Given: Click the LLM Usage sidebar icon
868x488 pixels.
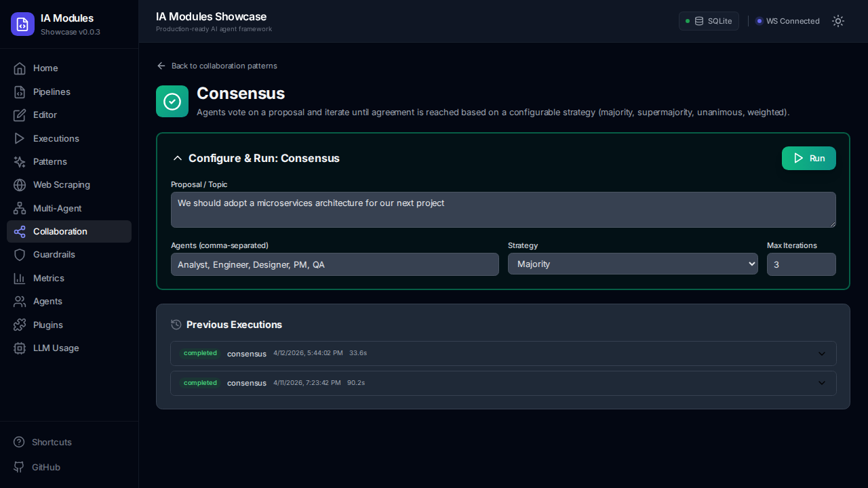Looking at the screenshot, I should pos(21,348).
